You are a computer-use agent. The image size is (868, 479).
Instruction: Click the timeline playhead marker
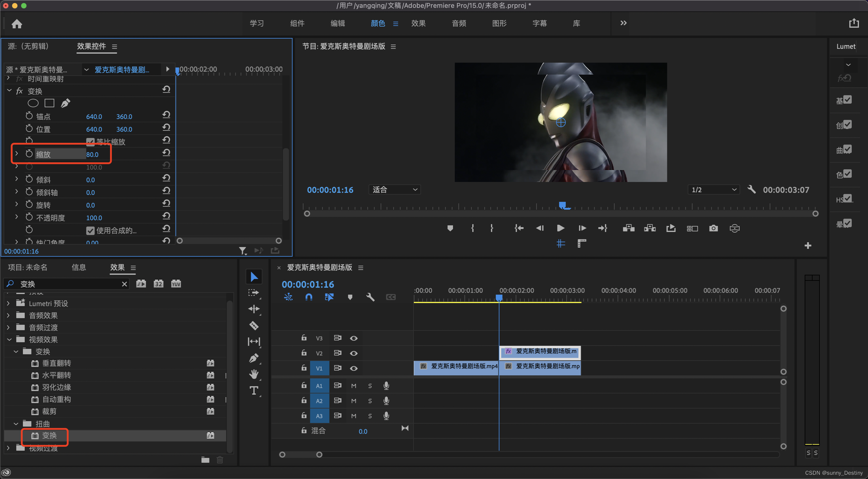(x=499, y=297)
